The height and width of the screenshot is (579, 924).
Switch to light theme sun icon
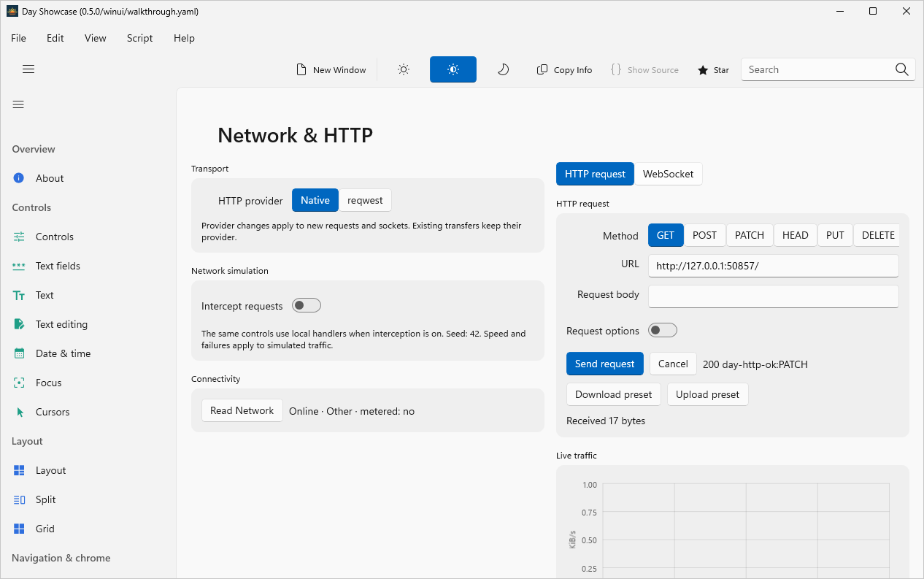[x=404, y=69]
